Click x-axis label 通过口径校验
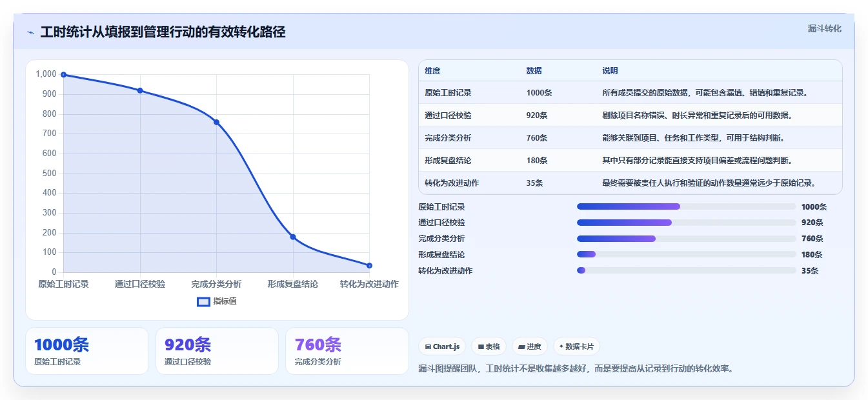Screen dimensions: 868x400 click(140, 284)
